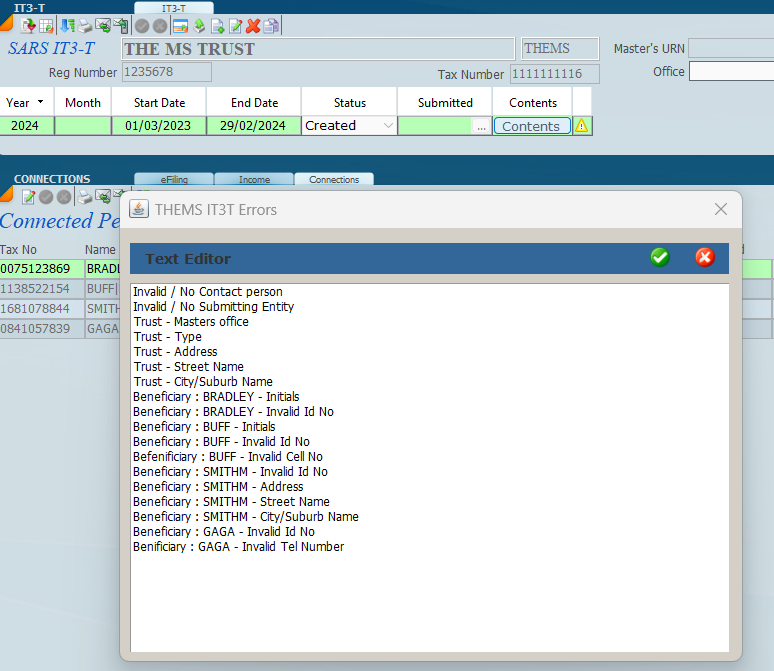774x671 pixels.
Task: Switch to the eFiling tab
Action: pyautogui.click(x=174, y=180)
